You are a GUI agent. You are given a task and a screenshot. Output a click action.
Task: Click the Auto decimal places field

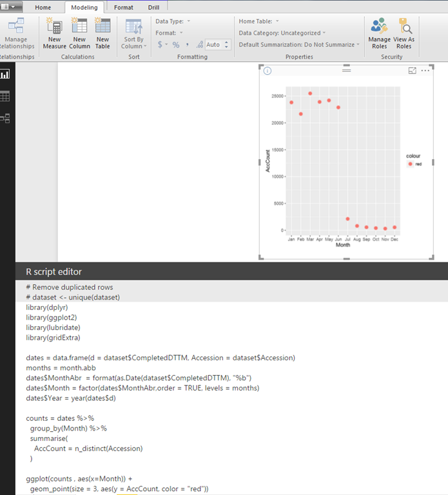[213, 44]
